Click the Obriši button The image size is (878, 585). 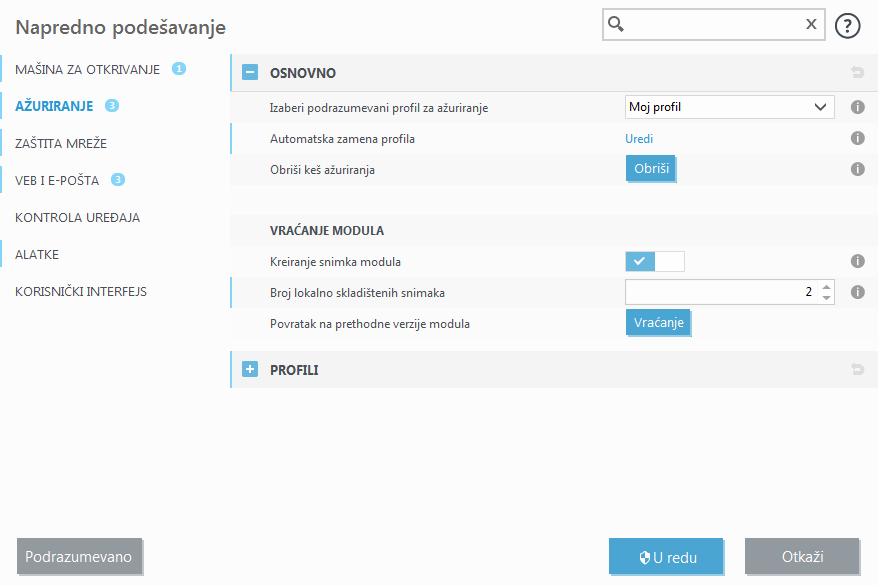(x=651, y=169)
